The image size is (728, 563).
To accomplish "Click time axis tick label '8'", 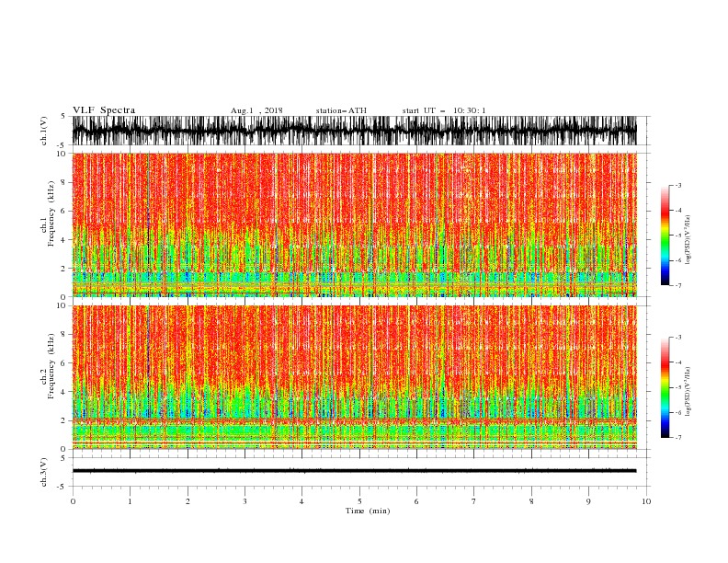I will tap(531, 501).
